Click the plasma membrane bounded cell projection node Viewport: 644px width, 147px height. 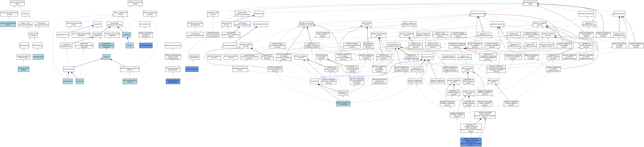pos(146,35)
